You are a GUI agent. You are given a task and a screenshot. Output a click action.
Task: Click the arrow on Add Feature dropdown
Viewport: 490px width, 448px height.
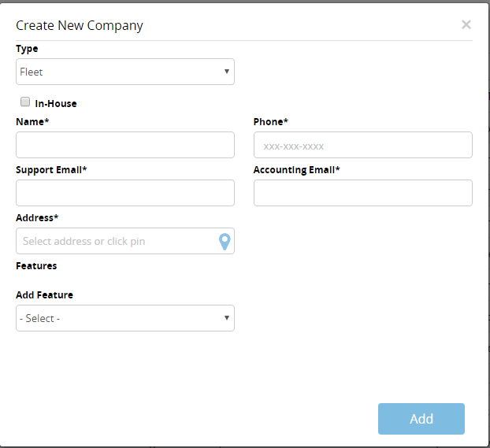tap(227, 318)
